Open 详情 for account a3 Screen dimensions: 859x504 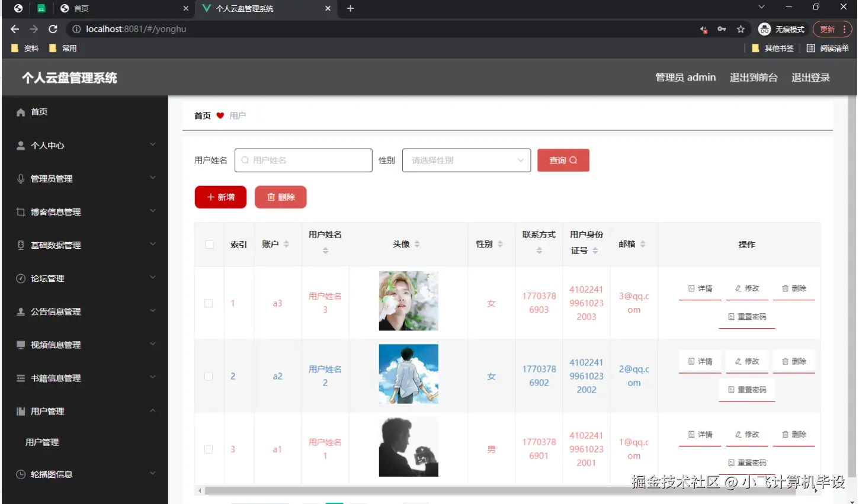point(700,288)
